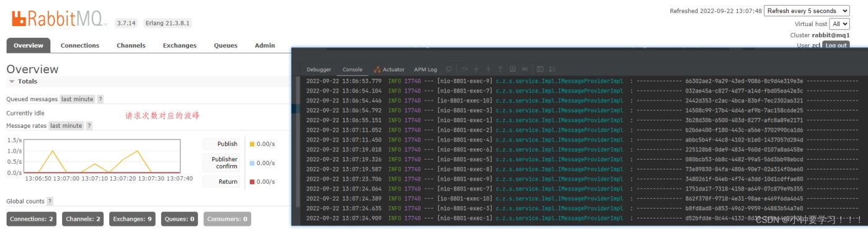Screen dimensions: 868x229
Task: Click Show Execution Point icon in debugger toolbar
Action: 448,69
